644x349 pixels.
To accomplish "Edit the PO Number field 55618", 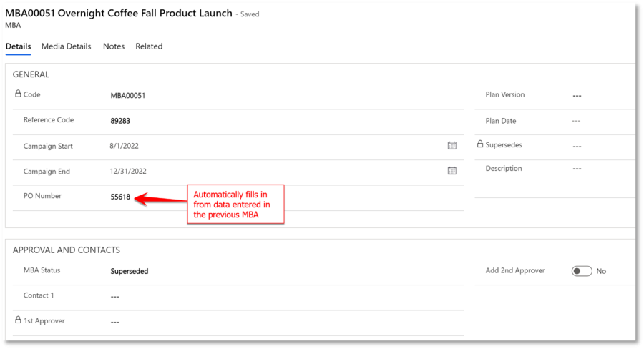I will (x=120, y=197).
